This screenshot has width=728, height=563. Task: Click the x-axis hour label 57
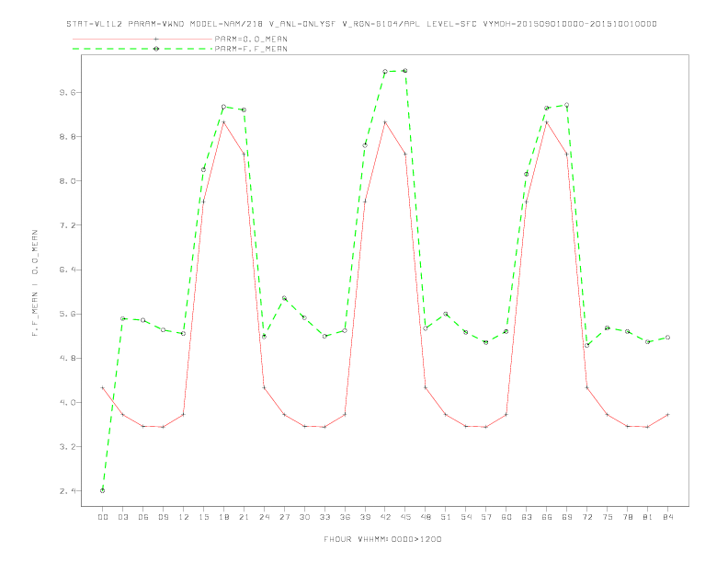[x=486, y=517]
